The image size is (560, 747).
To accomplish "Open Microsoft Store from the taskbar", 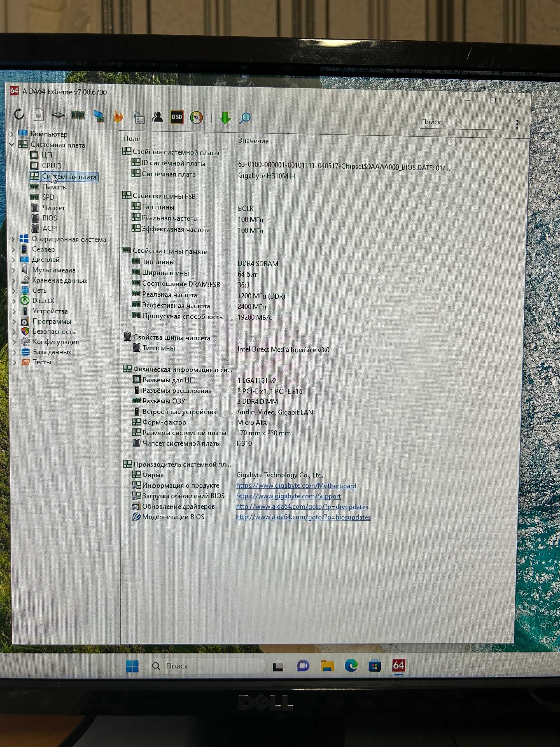I will click(375, 665).
